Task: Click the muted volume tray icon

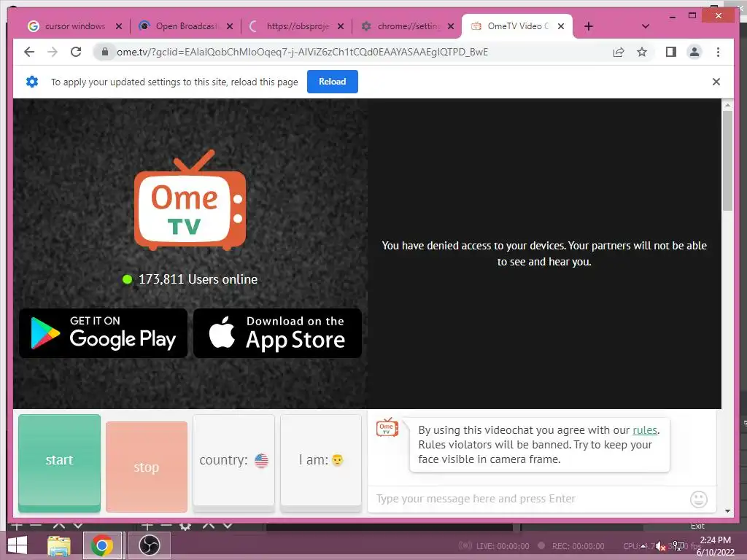Action: [x=659, y=545]
